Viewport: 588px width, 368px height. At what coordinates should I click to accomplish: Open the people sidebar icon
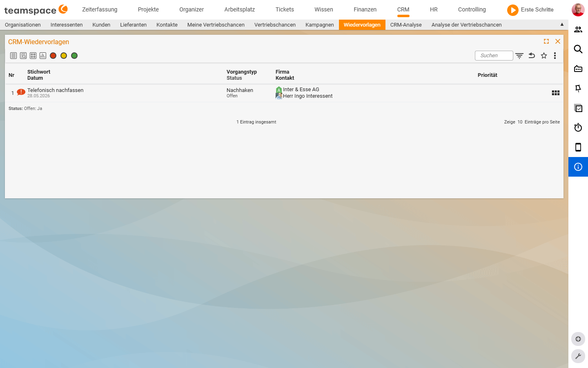click(578, 29)
